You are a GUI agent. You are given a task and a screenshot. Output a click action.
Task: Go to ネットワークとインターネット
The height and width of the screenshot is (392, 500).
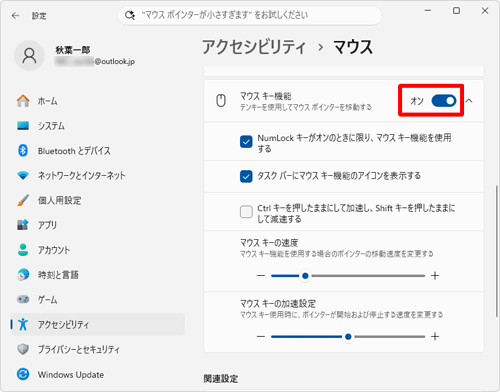[x=97, y=175]
